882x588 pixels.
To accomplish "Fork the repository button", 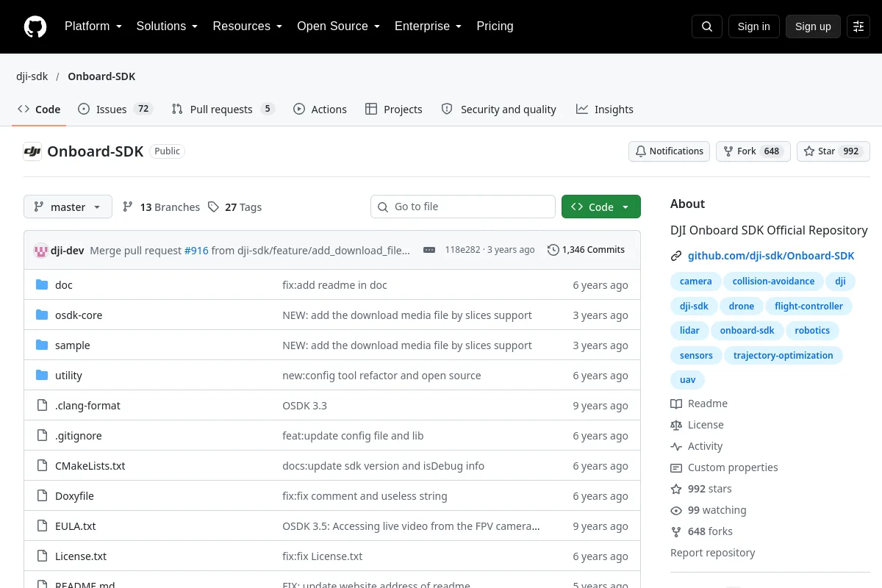I will coord(753,151).
